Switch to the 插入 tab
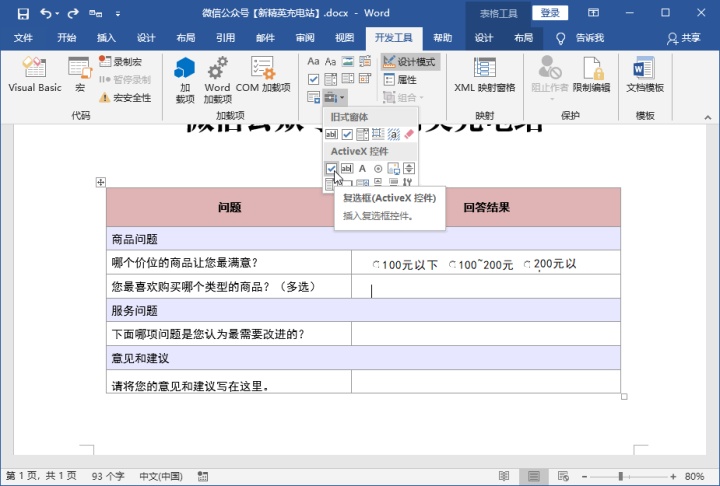This screenshot has width=720, height=486. [x=106, y=38]
